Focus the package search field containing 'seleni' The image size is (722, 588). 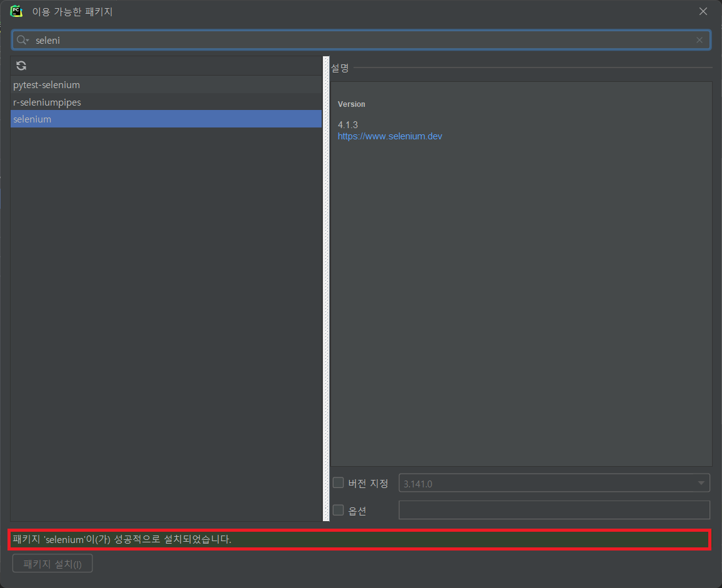(x=361, y=41)
